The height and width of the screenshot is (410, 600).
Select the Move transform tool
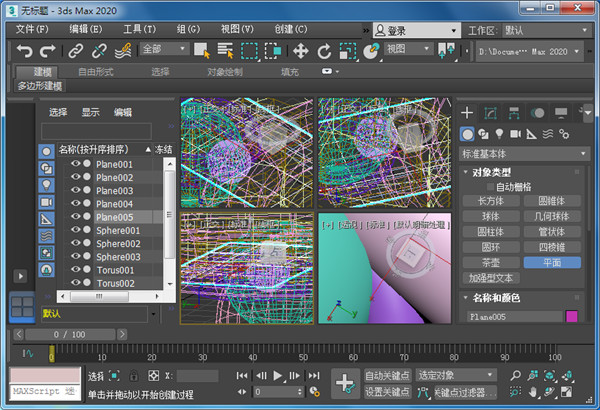300,49
